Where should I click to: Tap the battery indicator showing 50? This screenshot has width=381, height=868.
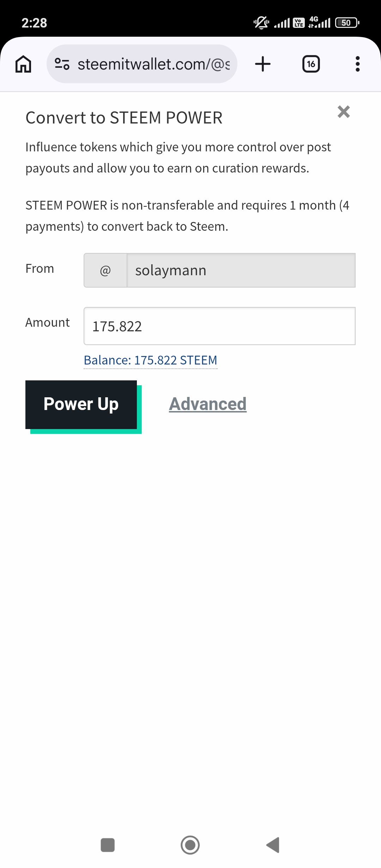tap(347, 23)
